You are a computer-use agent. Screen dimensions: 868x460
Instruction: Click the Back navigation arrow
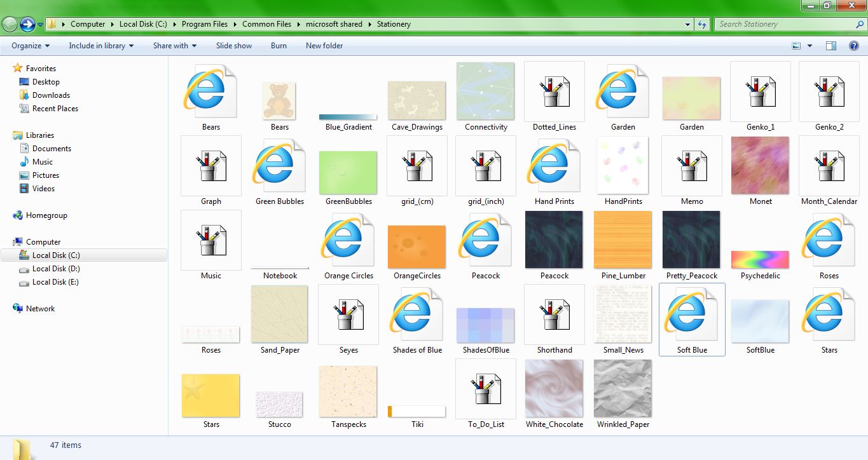10,24
